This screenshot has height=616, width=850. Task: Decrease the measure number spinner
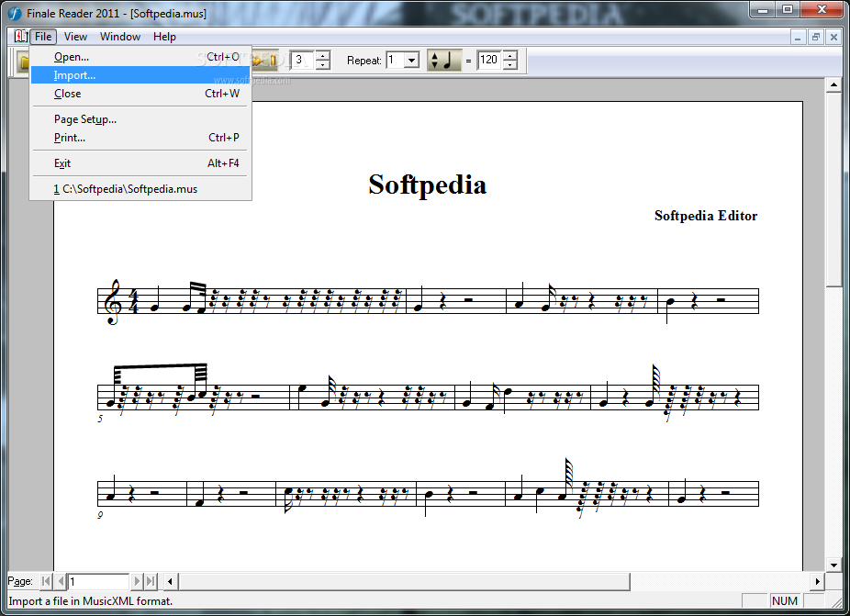click(x=322, y=64)
